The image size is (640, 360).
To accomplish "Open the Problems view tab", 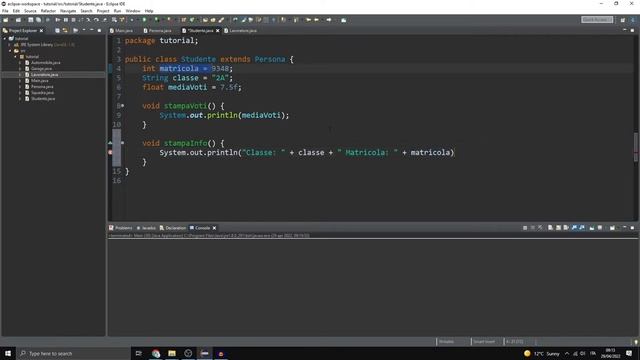I will coord(121,228).
